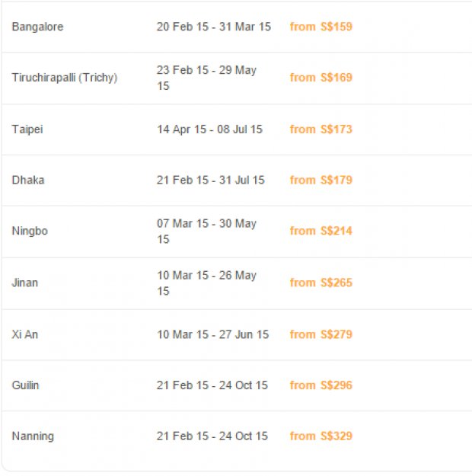This screenshot has height=476, width=472.
Task: Select the Dhaka destination
Action: pyautogui.click(x=28, y=180)
